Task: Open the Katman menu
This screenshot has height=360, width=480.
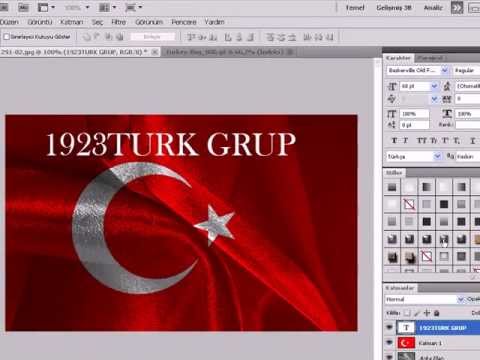Action: point(71,22)
